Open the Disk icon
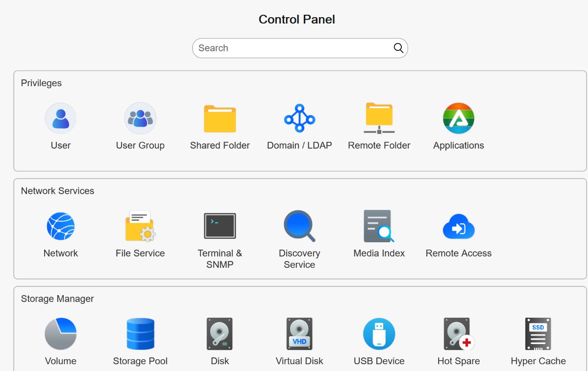The width and height of the screenshot is (588, 371). [x=220, y=334]
